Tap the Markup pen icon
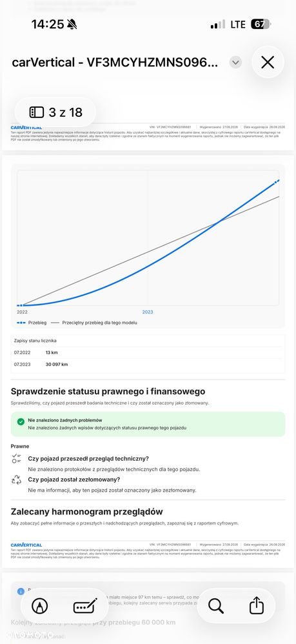Viewport: 296px width, 644px height. (40, 606)
